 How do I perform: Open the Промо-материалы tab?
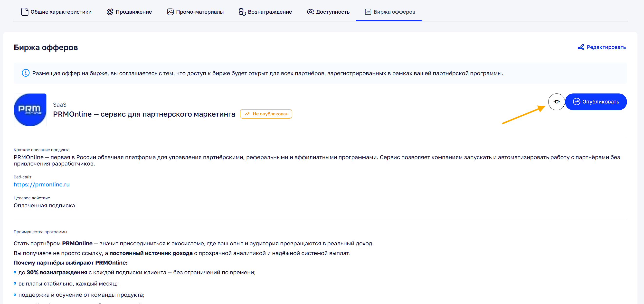click(199, 12)
